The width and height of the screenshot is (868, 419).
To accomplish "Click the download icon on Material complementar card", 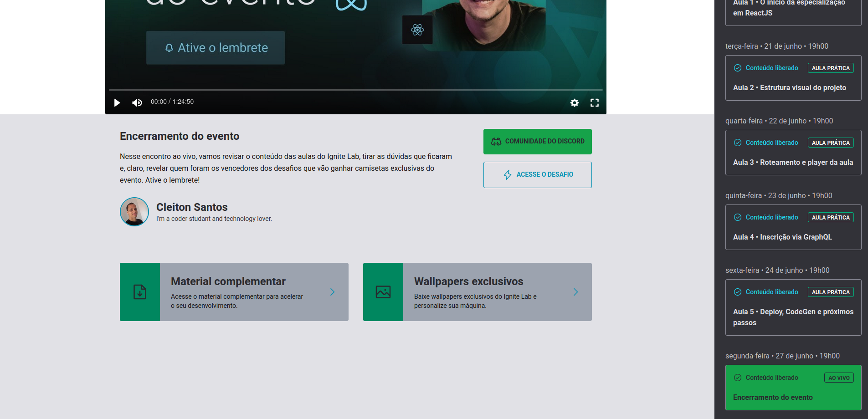I will [x=139, y=292].
